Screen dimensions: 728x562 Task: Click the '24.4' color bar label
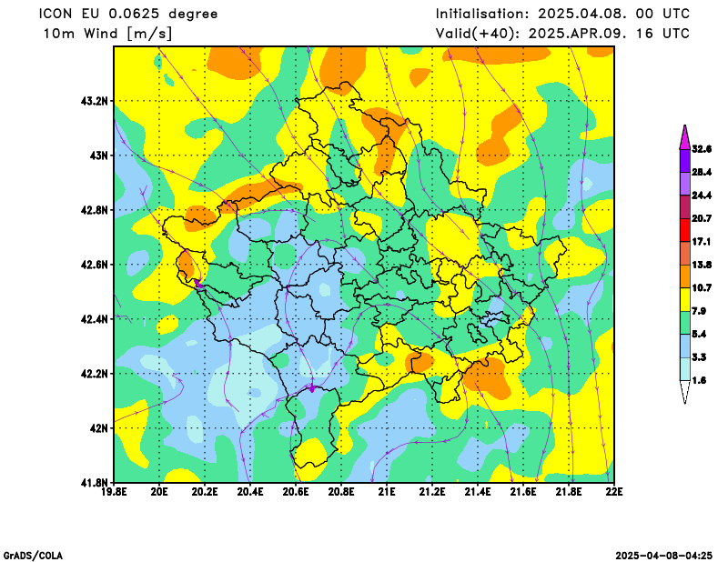(x=702, y=196)
